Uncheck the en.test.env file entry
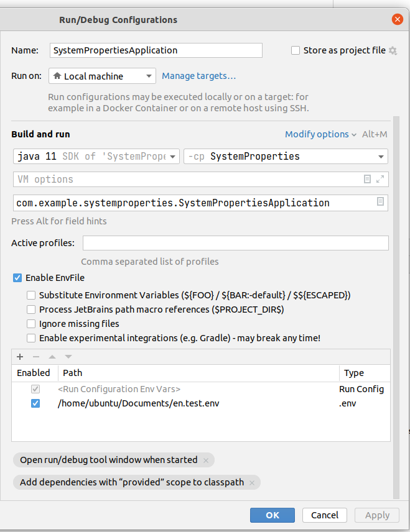Screen dimensions: 410x532 35,403
